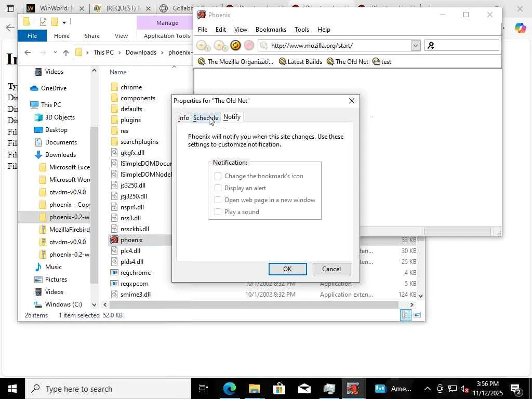The height and width of the screenshot is (399, 532).
Task: Select the searchplugins folder
Action: pos(139,141)
